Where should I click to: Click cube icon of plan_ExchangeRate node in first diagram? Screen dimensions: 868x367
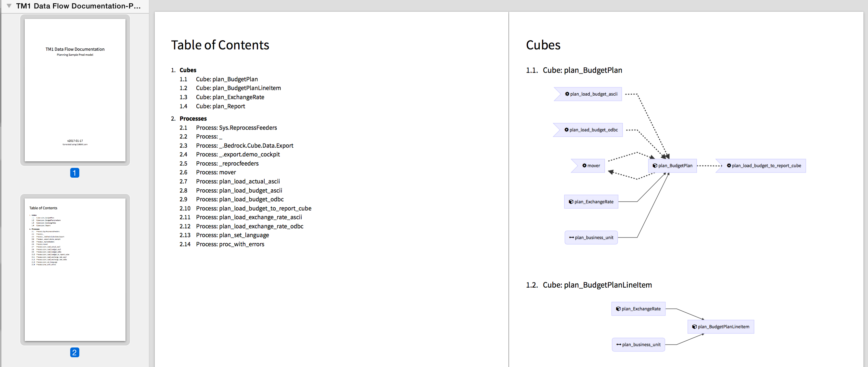(x=571, y=201)
